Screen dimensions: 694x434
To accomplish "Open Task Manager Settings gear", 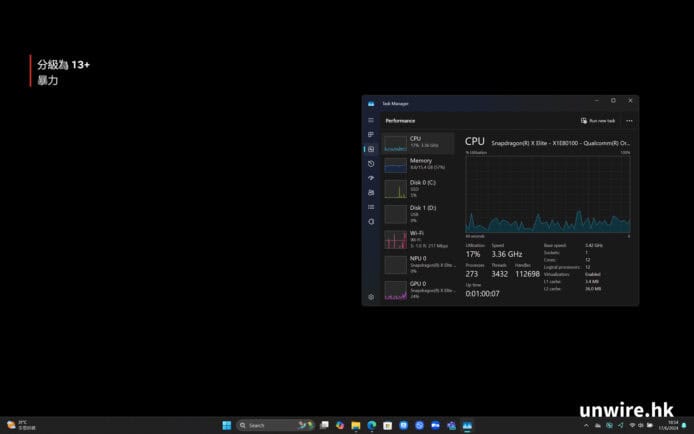I will click(371, 296).
